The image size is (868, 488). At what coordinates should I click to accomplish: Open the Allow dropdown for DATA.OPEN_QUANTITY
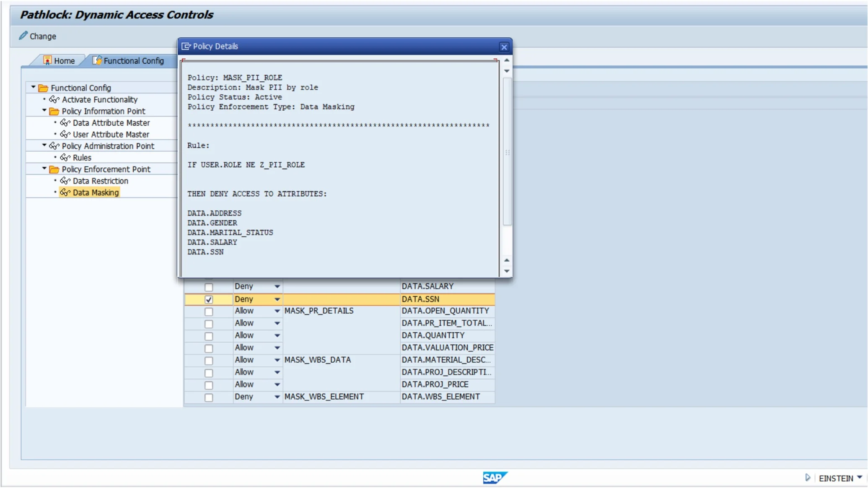pyautogui.click(x=277, y=311)
